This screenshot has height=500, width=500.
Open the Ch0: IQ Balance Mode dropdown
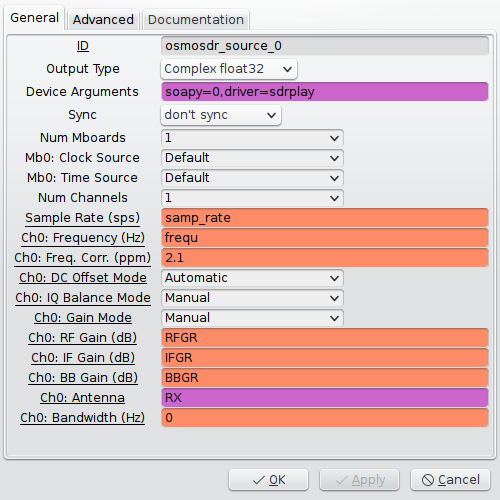(x=252, y=298)
